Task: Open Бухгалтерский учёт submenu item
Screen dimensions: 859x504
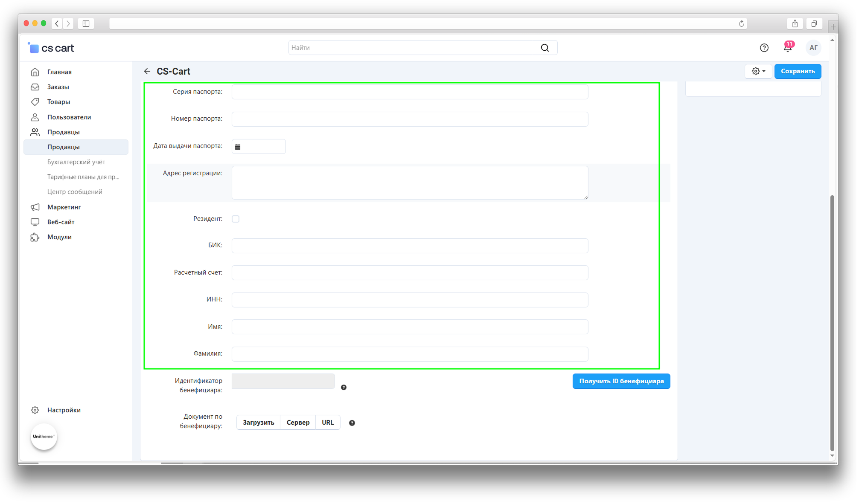Action: tap(76, 162)
